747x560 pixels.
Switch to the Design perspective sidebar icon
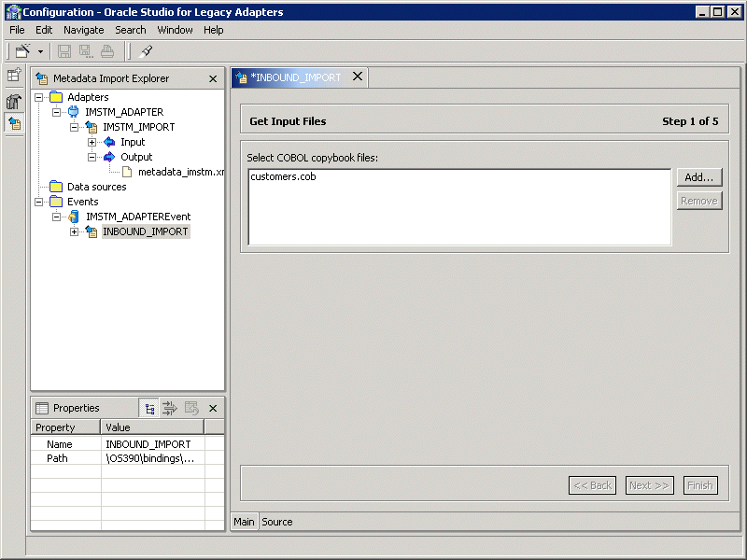tap(14, 101)
